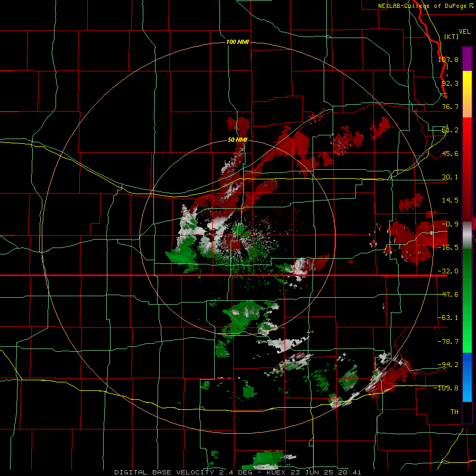This screenshot has width=476, height=476.
Task: Click the 100 NMI range ring label
Action: pyautogui.click(x=237, y=42)
